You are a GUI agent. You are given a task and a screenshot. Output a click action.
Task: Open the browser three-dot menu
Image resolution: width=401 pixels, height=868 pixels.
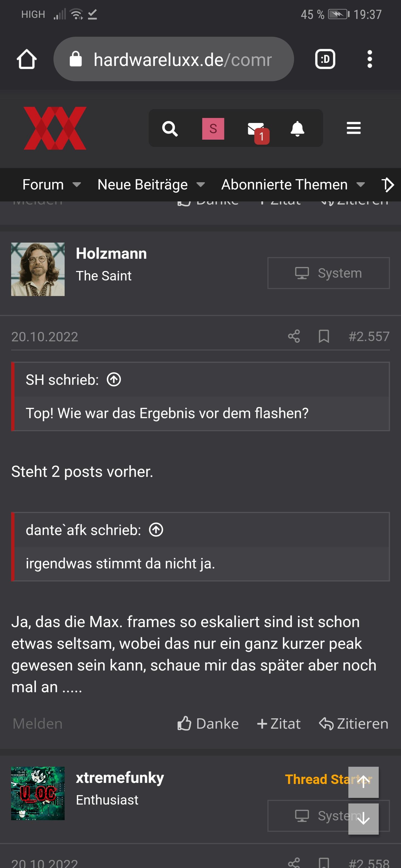(x=370, y=59)
